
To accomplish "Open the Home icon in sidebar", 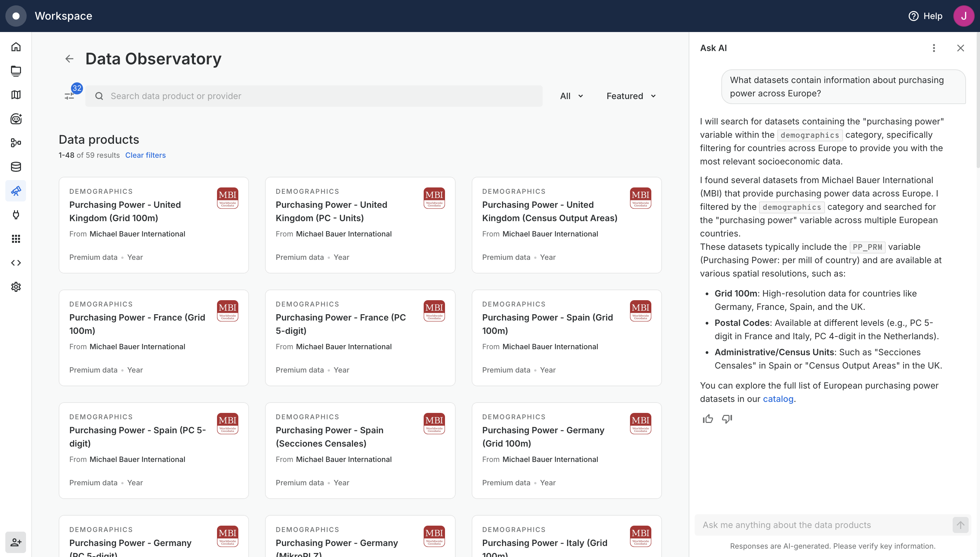I will point(16,47).
